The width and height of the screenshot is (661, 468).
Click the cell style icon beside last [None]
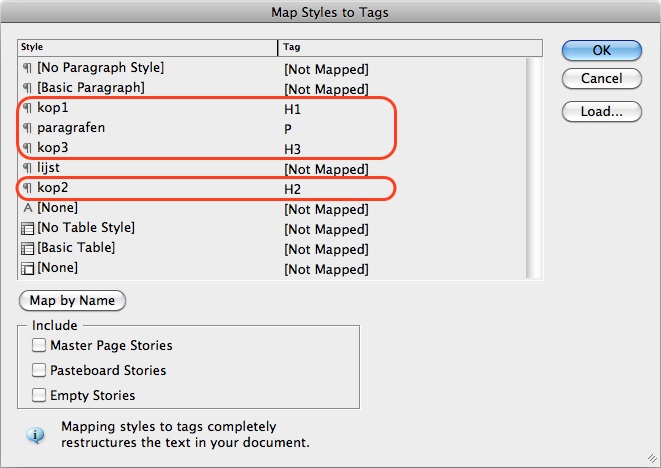pos(27,268)
